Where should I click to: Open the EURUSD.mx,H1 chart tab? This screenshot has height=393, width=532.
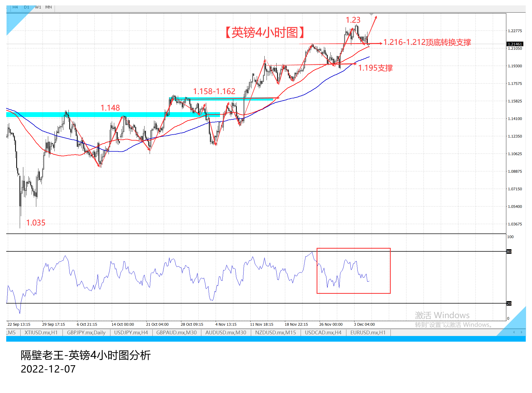point(368,332)
